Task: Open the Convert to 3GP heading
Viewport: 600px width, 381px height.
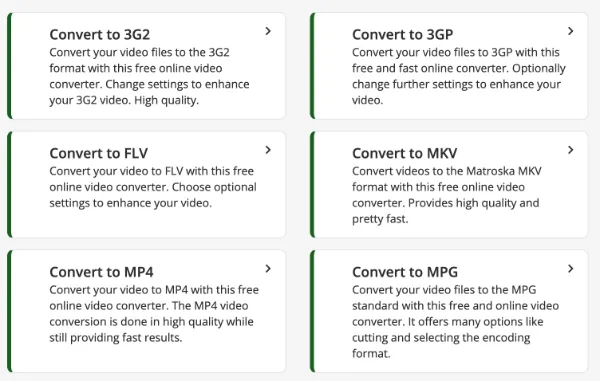Action: pos(403,34)
